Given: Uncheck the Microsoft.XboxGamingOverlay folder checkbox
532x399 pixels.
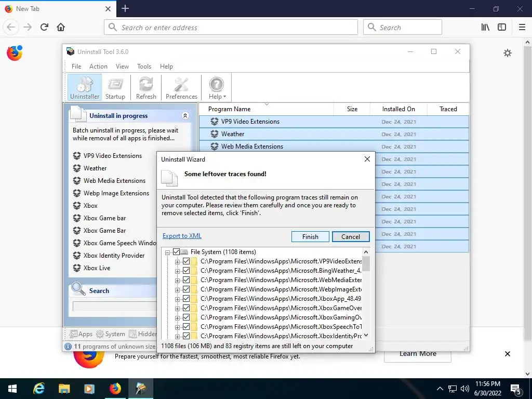Looking at the screenshot, I should point(187,317).
